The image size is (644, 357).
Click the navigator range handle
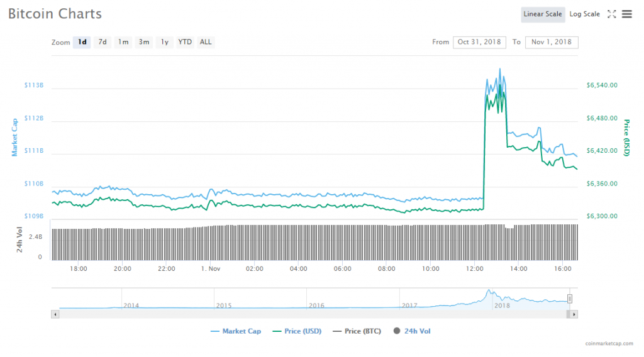570,299
